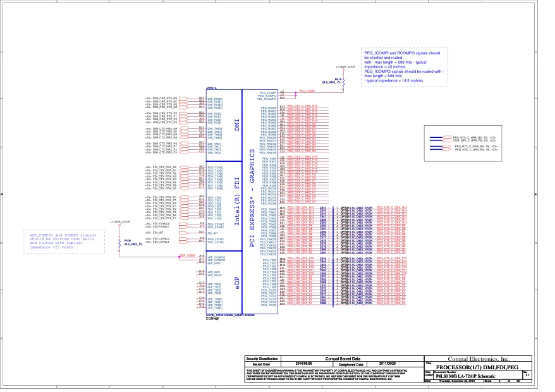Screen dimensions: 555x392
Task: Select the "FDI_LSYNC1" signal label
Action: pos(161,242)
